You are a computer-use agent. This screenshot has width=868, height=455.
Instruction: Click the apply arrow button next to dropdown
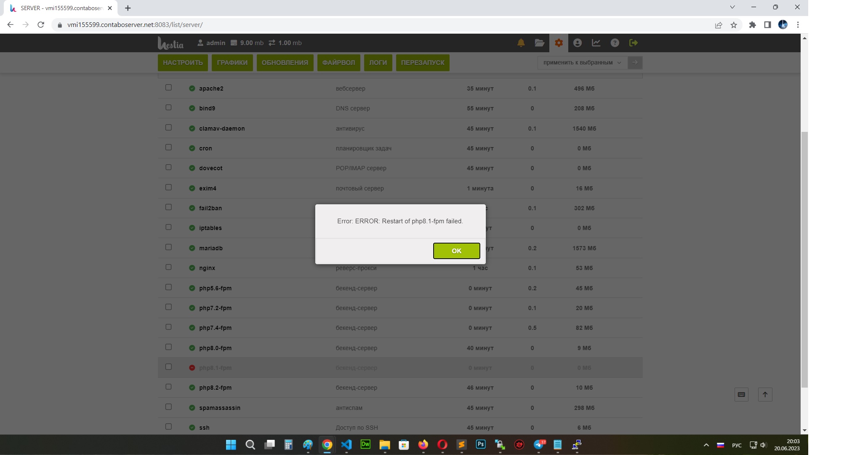click(635, 62)
